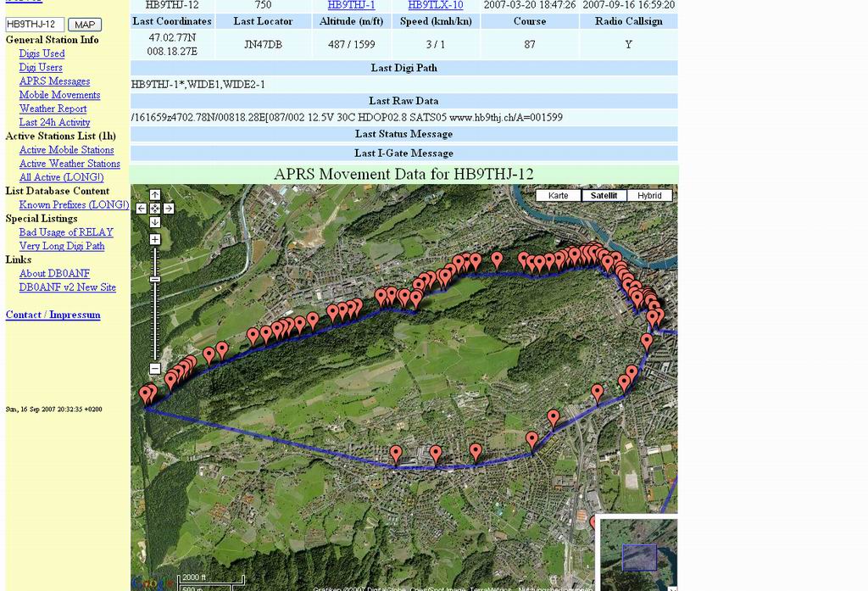Image resolution: width=868 pixels, height=591 pixels.
Task: Open the About DB0ANF link
Action: point(54,274)
